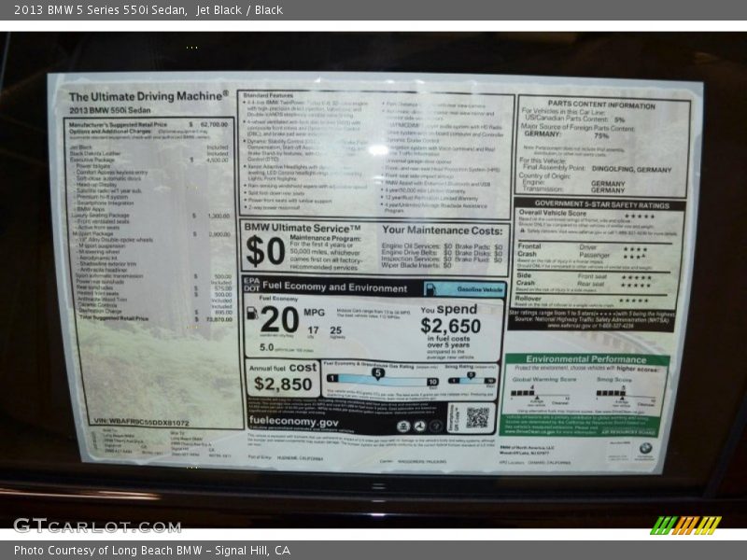Image resolution: width=747 pixels, height=560 pixels.
Task: Click 'Fuel Economy and Environment' header
Action: [x=335, y=287]
